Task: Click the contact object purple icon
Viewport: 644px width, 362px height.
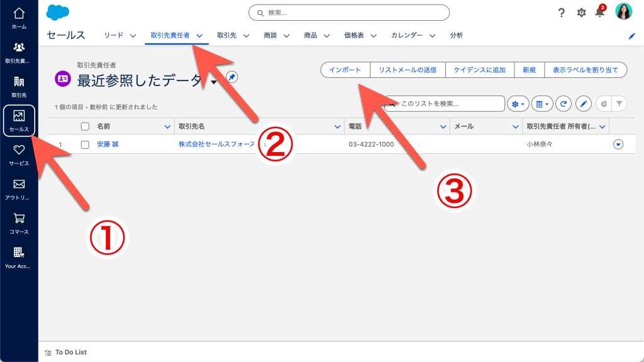Action: point(63,79)
